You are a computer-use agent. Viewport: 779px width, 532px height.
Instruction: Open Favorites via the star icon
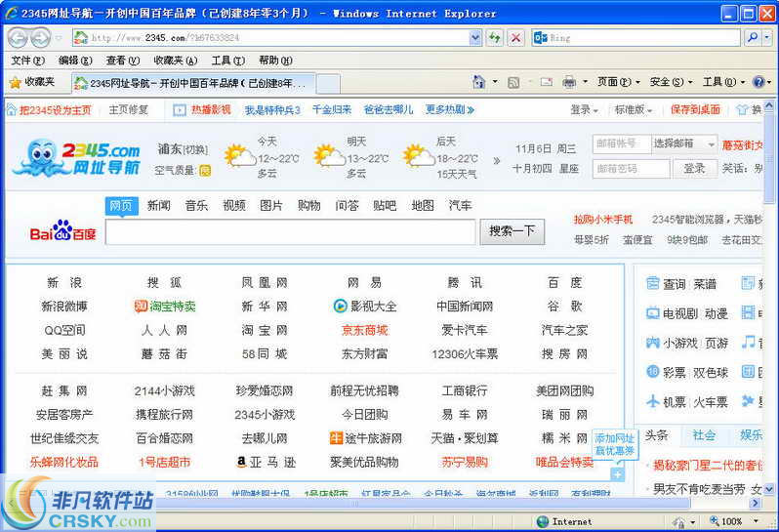coord(16,82)
